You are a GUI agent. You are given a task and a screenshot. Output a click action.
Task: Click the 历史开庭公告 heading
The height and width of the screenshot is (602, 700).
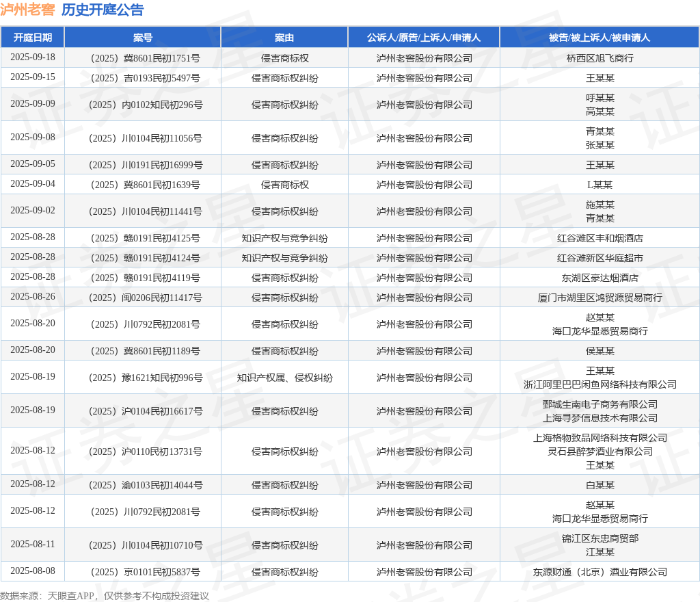(x=103, y=10)
